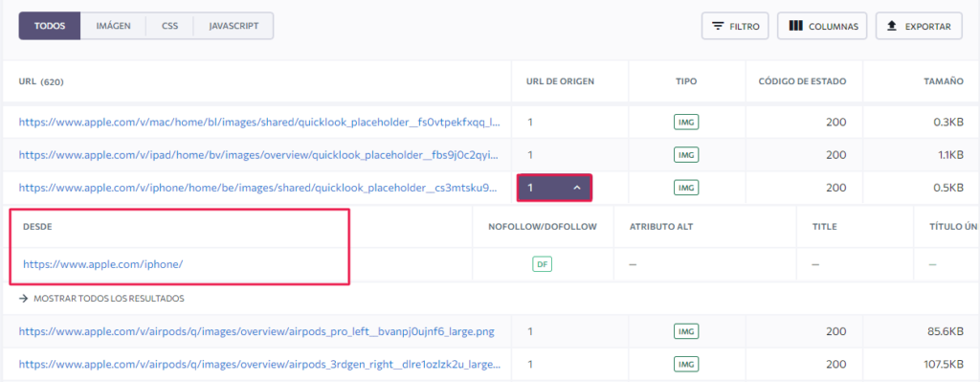Expand origin URL count for airpods_3rdgen_right row
The height and width of the screenshot is (382, 980).
[x=530, y=364]
